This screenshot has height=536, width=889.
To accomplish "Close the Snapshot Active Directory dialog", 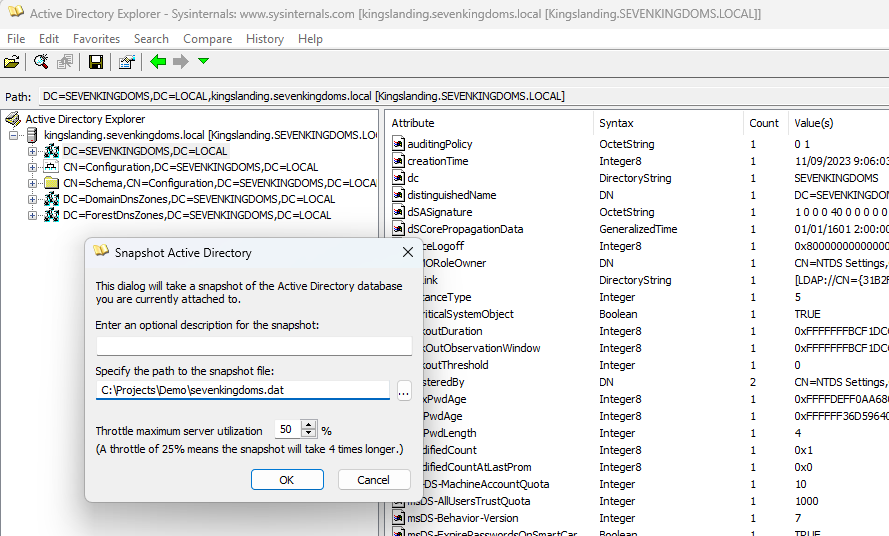I will (408, 252).
